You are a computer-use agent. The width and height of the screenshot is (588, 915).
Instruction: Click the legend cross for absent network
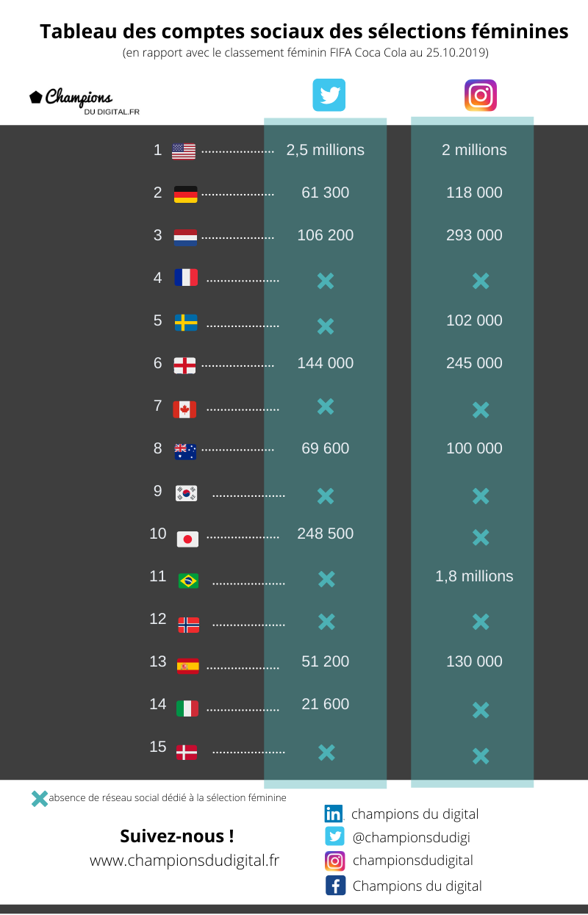coord(40,798)
